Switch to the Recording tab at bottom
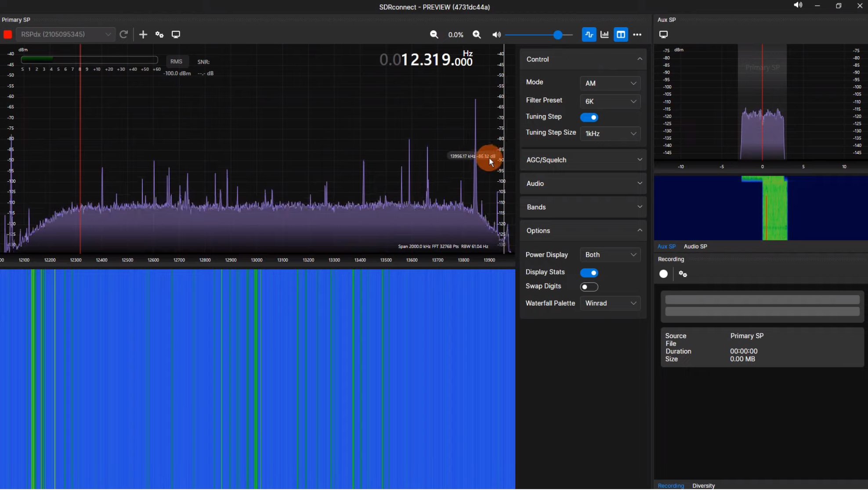Viewport: 868px width, 490px height. point(671,486)
